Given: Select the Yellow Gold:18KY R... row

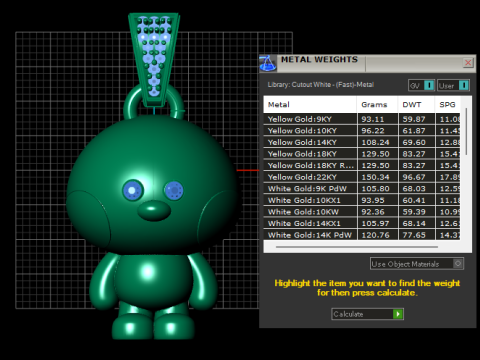Looking at the screenshot, I should click(x=362, y=165).
